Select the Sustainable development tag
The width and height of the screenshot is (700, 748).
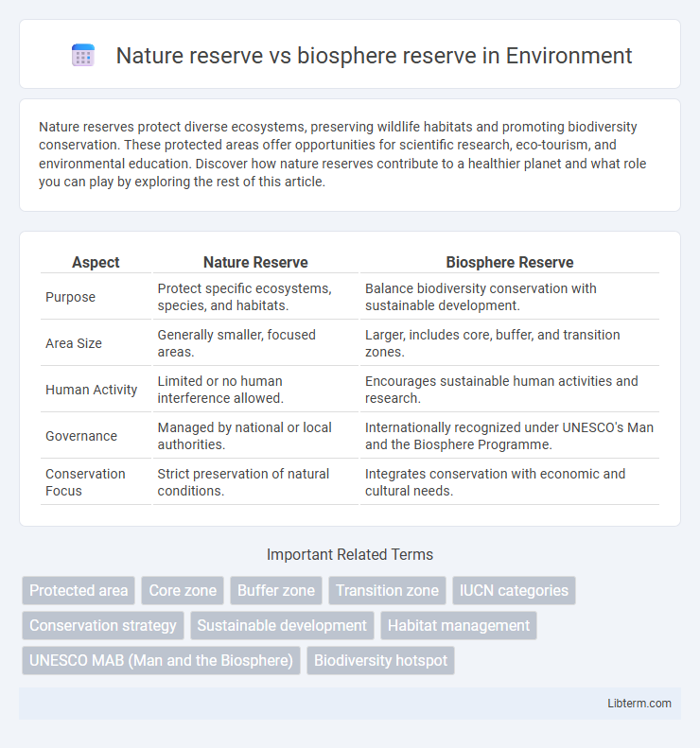(282, 625)
